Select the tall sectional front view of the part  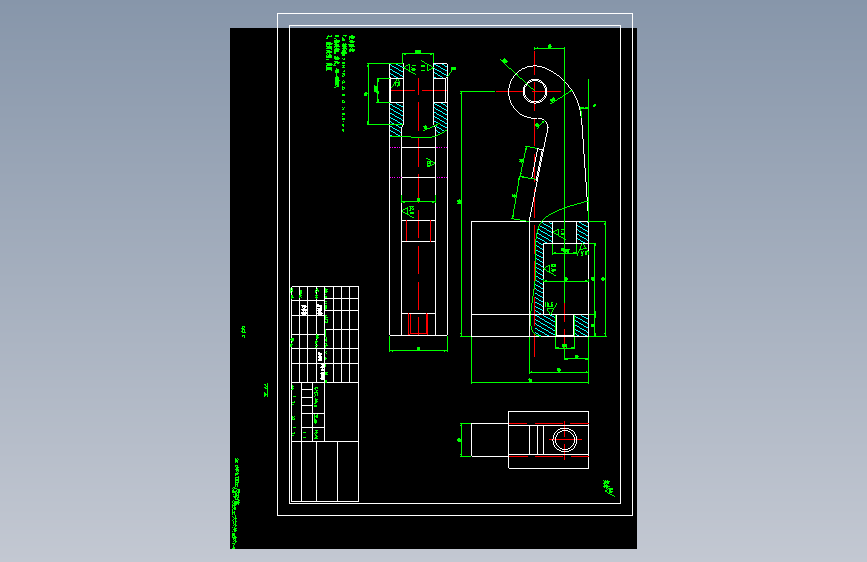[x=419, y=199]
